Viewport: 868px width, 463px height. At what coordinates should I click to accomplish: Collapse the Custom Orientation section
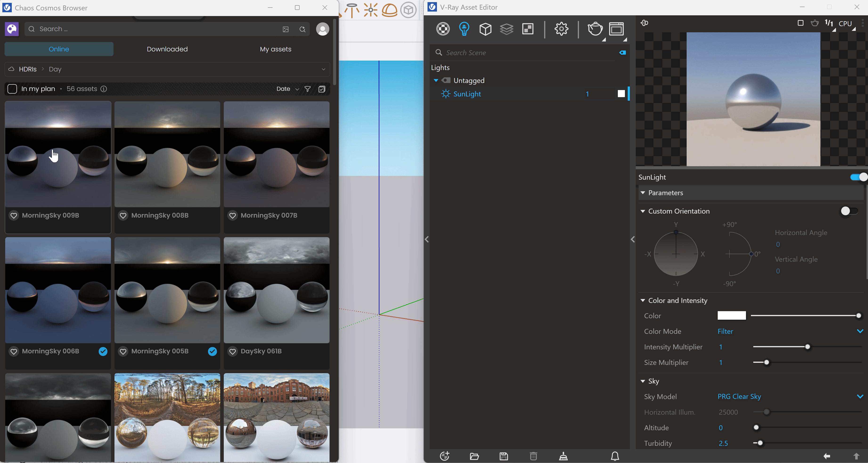(643, 211)
